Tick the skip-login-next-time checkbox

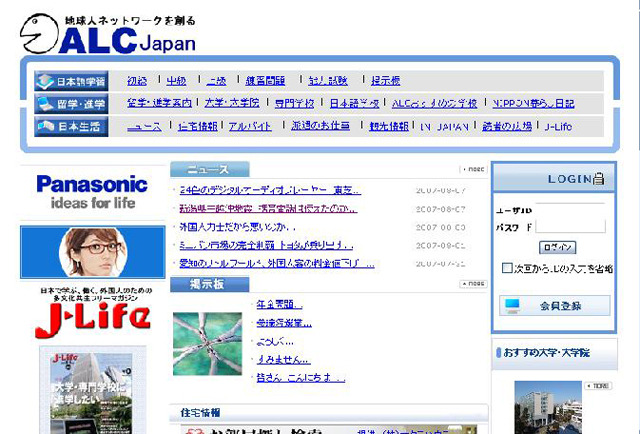[507, 268]
